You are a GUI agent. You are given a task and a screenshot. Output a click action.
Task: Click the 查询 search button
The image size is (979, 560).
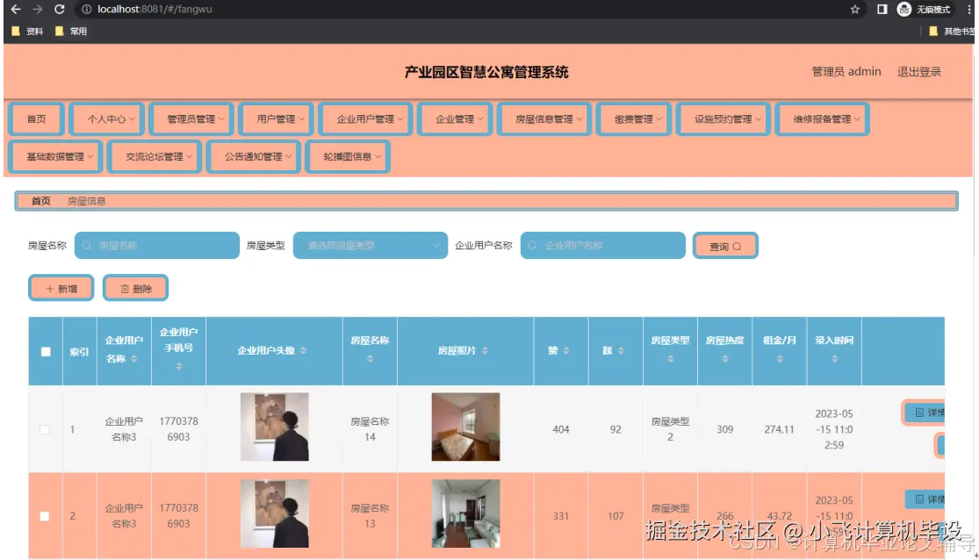click(x=725, y=246)
